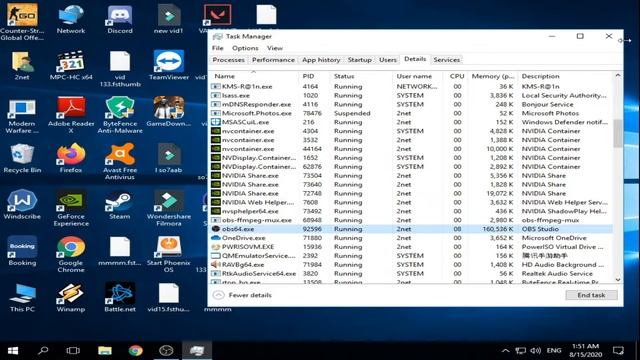
Task: Open Counter-Strike Global Offensive desktop icon
Action: coord(22,21)
